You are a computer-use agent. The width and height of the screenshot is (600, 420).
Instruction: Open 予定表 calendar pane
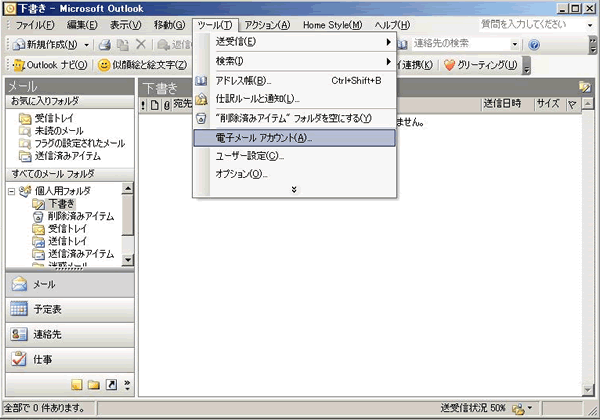70,309
